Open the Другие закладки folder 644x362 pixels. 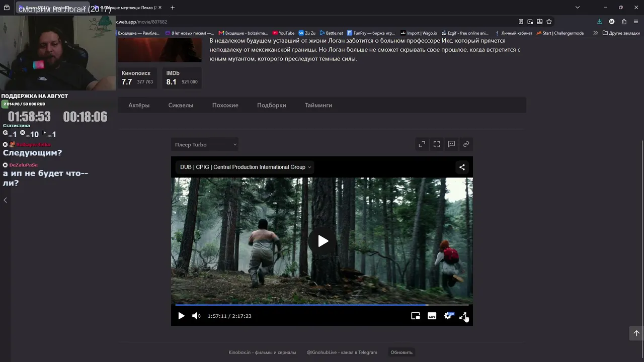(x=621, y=33)
